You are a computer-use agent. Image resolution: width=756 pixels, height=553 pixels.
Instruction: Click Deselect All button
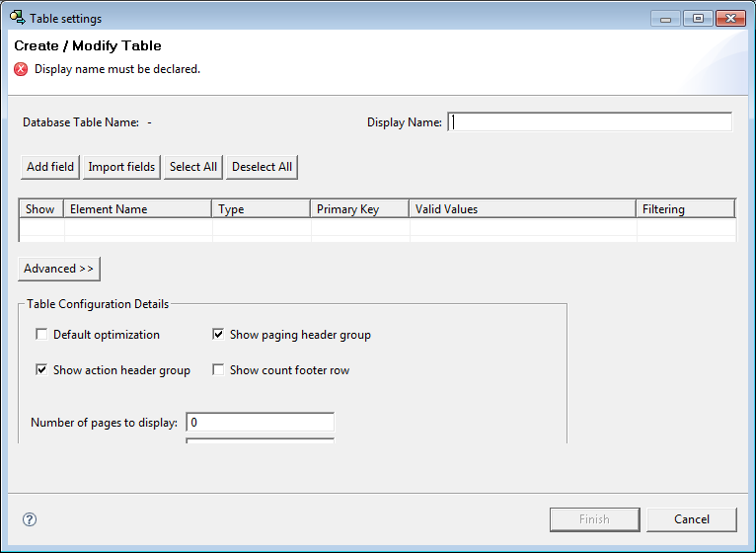(x=262, y=167)
